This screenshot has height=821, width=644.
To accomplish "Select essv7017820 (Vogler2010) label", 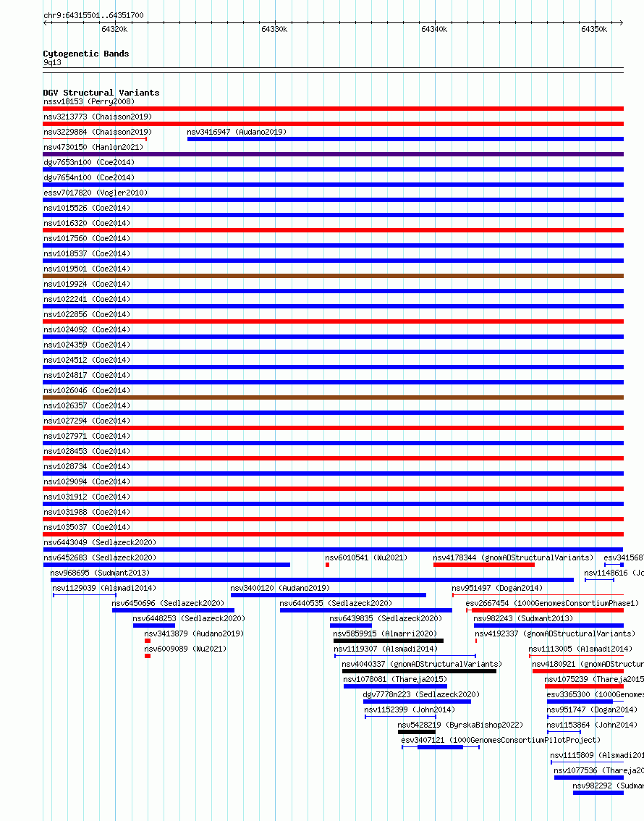I will point(96,193).
